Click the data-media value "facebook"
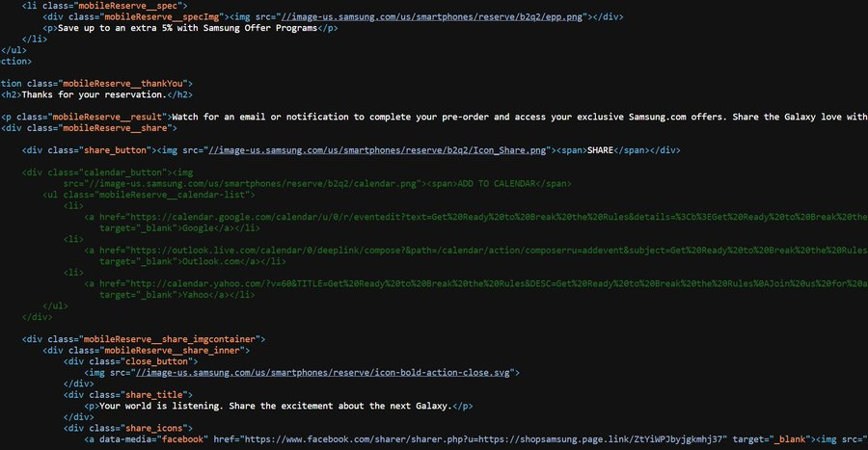This screenshot has height=450, width=868. tap(182, 439)
